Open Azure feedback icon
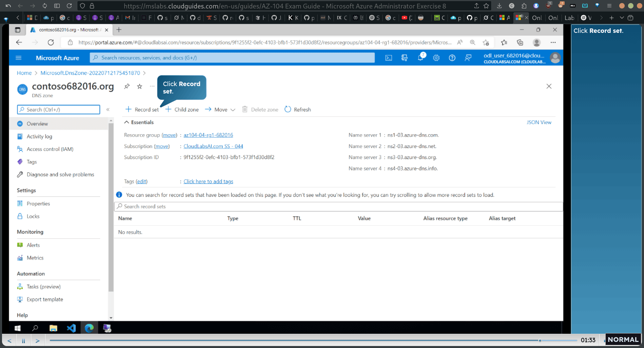Screen dimensions: 644x348 [x=468, y=58]
